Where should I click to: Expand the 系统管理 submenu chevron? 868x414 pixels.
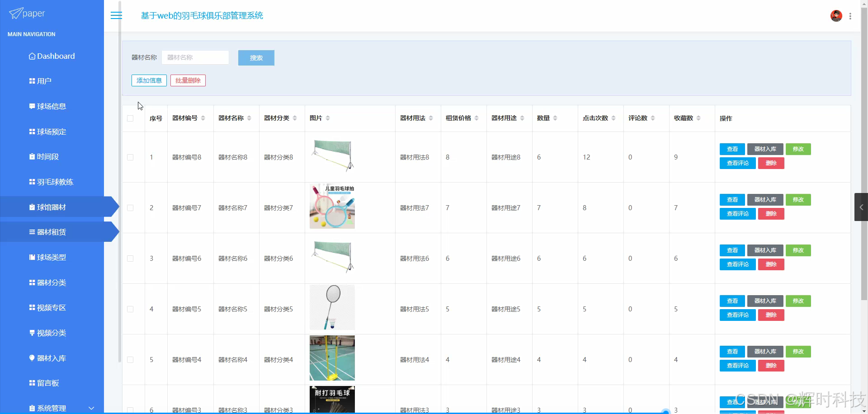[91, 408]
